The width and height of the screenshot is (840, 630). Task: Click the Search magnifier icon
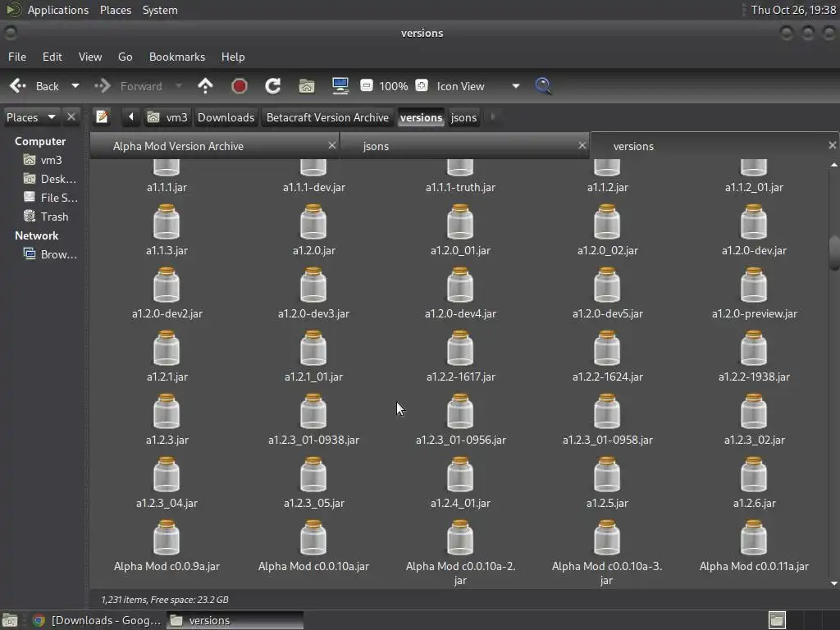(x=543, y=86)
